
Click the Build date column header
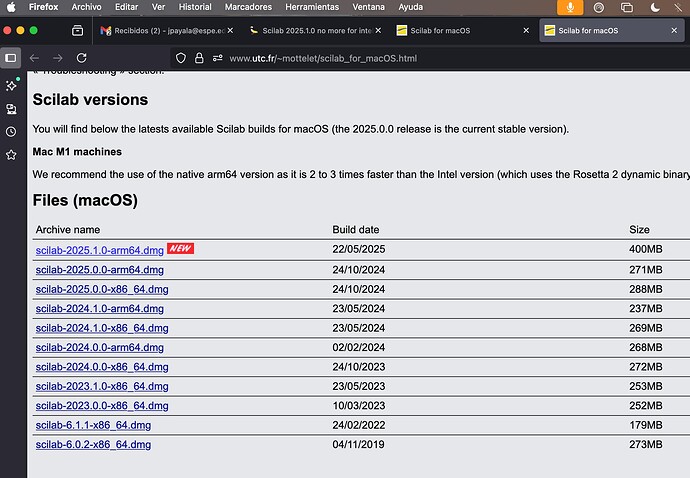pos(356,230)
